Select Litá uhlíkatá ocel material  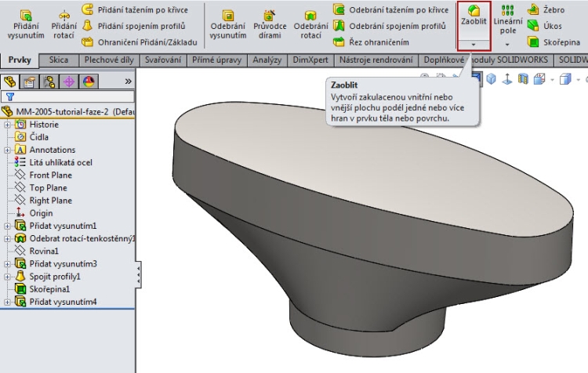click(x=53, y=163)
